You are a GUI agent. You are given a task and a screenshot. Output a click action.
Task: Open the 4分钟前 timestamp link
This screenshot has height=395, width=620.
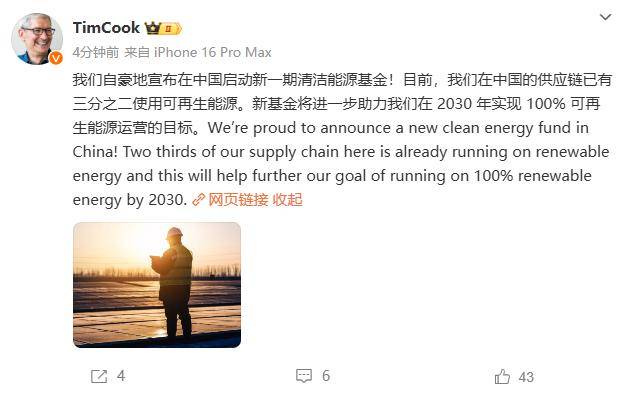click(x=96, y=52)
